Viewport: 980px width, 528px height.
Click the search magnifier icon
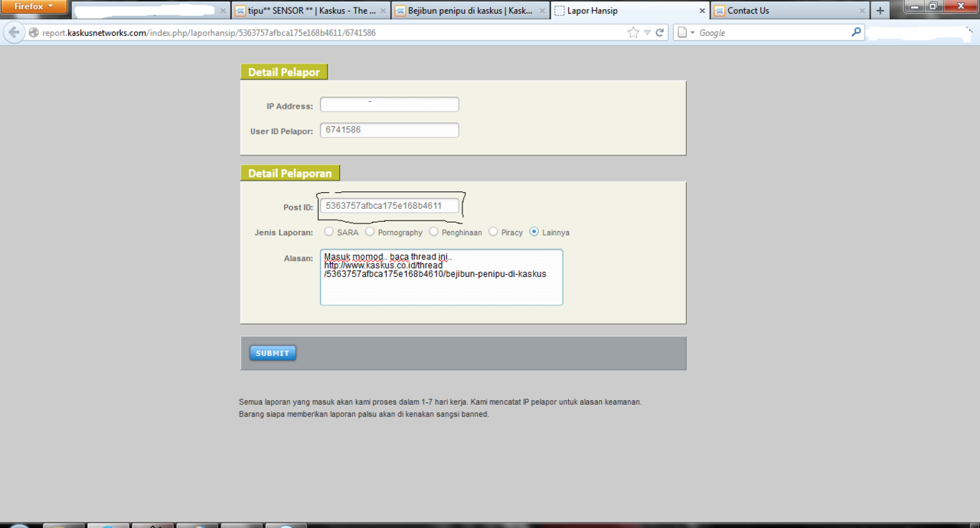coord(856,33)
